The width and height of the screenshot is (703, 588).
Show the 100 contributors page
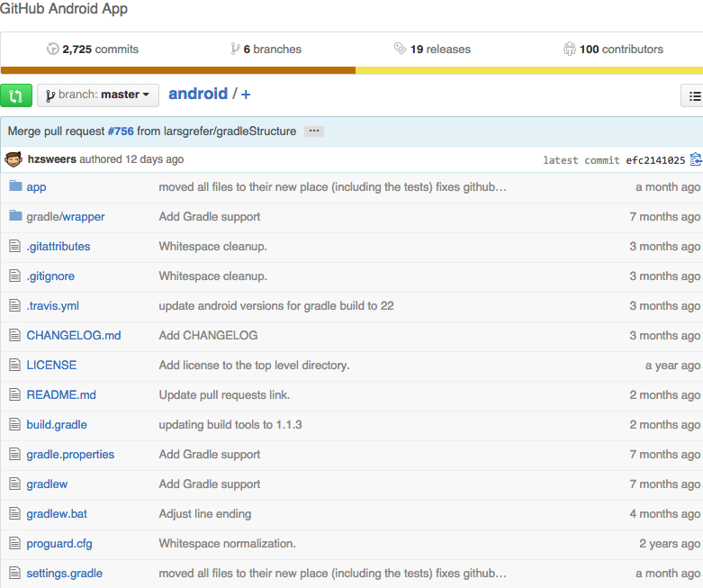[x=621, y=50]
